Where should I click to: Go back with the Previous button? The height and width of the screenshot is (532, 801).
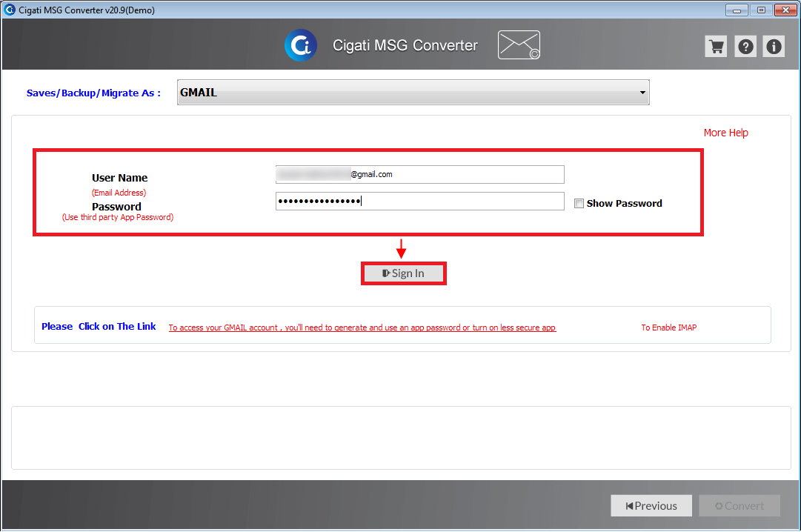pyautogui.click(x=651, y=506)
